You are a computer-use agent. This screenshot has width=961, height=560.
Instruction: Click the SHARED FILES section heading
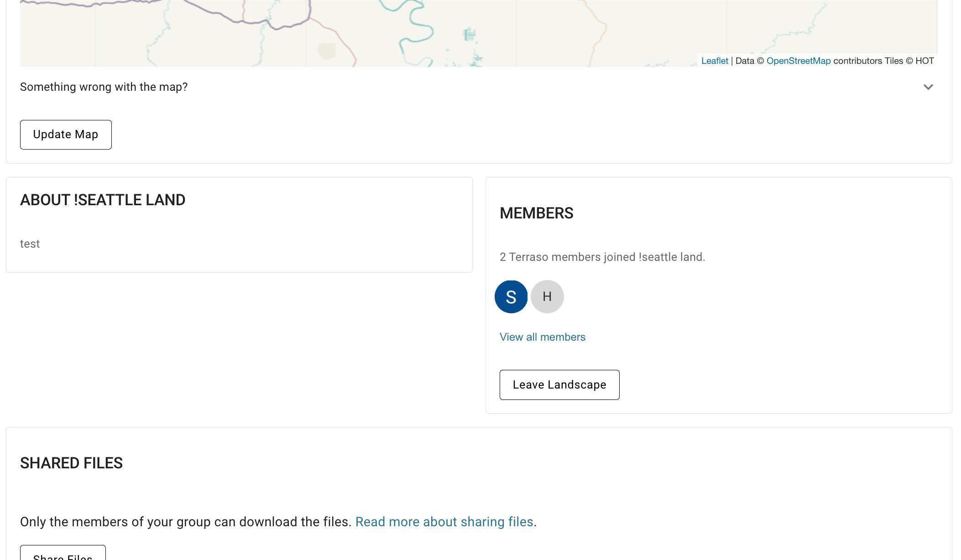point(71,463)
